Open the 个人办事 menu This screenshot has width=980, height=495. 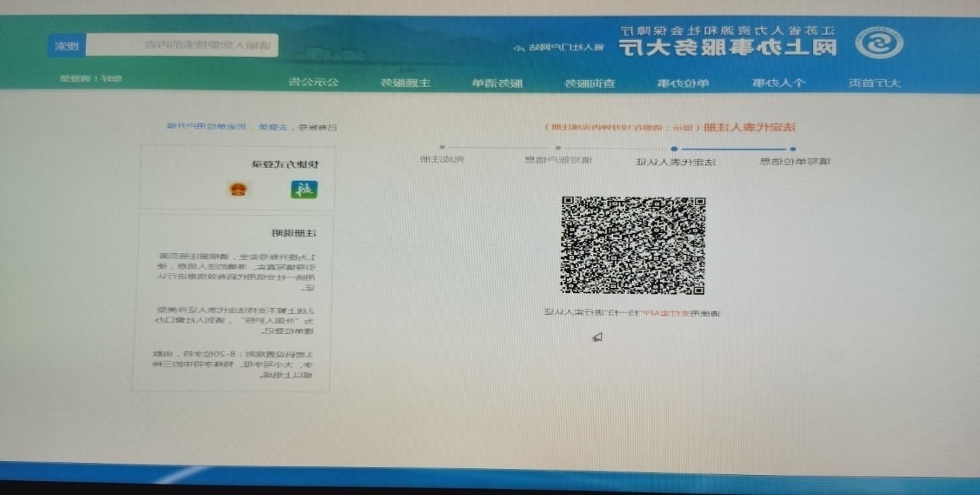(778, 83)
